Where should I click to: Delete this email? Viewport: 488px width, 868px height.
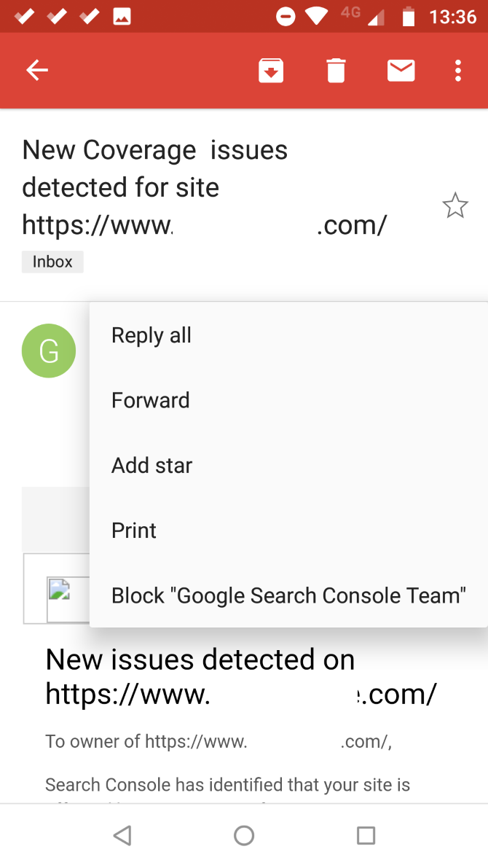tap(335, 70)
